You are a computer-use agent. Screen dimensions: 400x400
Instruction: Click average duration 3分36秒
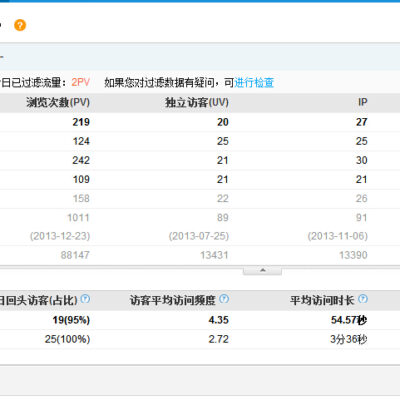(x=349, y=339)
